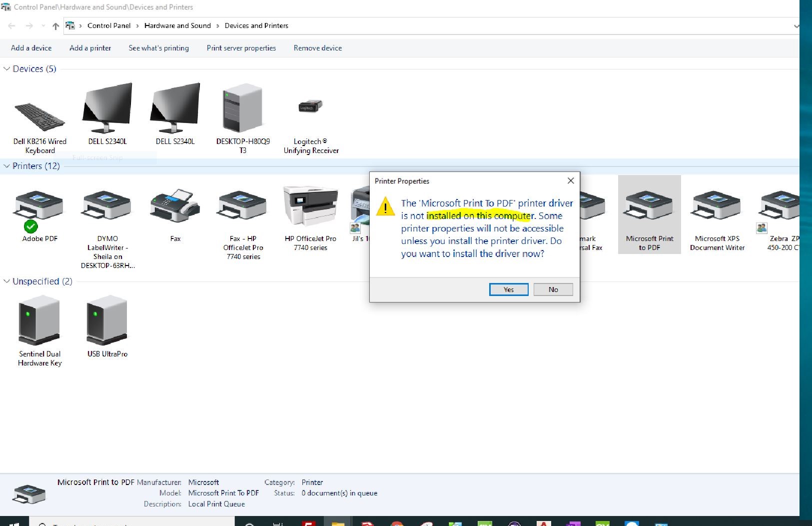Click Remove device in toolbar

[317, 48]
